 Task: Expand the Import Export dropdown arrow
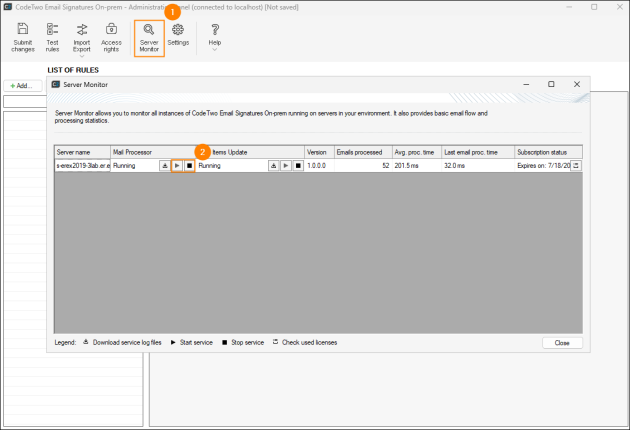click(82, 56)
